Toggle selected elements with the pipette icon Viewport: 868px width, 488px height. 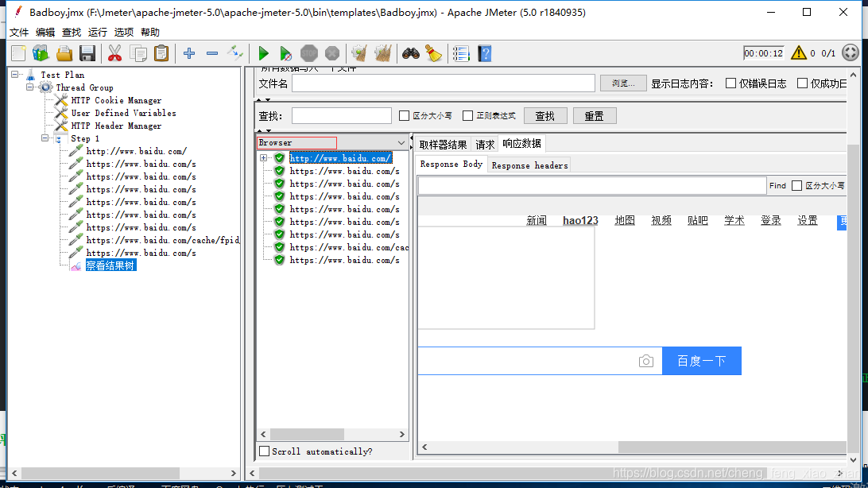pos(234,54)
